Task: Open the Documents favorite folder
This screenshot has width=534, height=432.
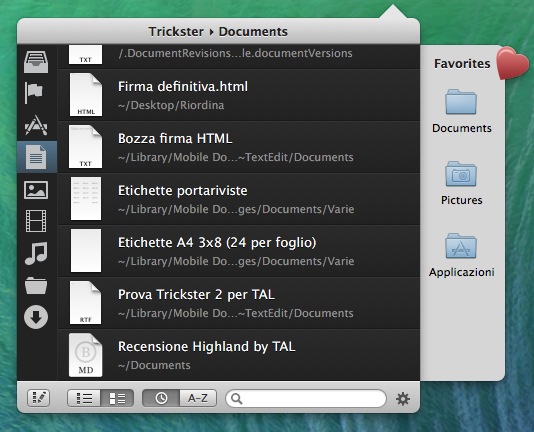Action: (461, 111)
